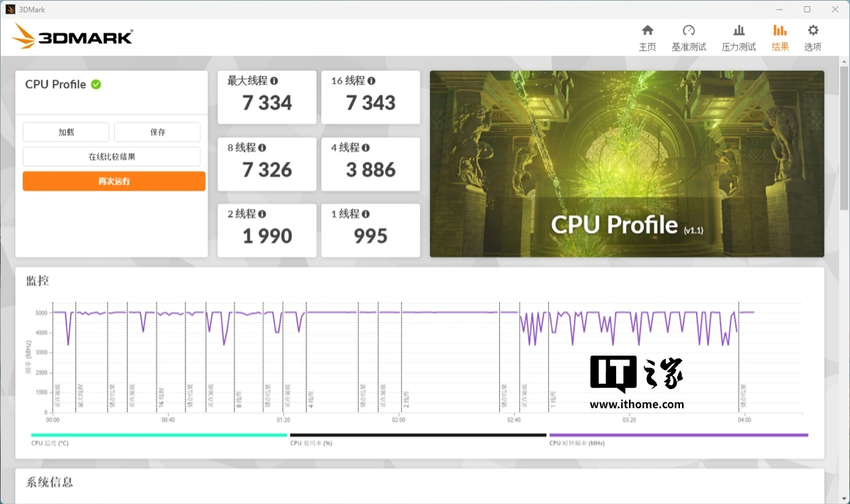This screenshot has width=850, height=504.
Task: Switch to the 基准测试 tab label
Action: point(689,47)
